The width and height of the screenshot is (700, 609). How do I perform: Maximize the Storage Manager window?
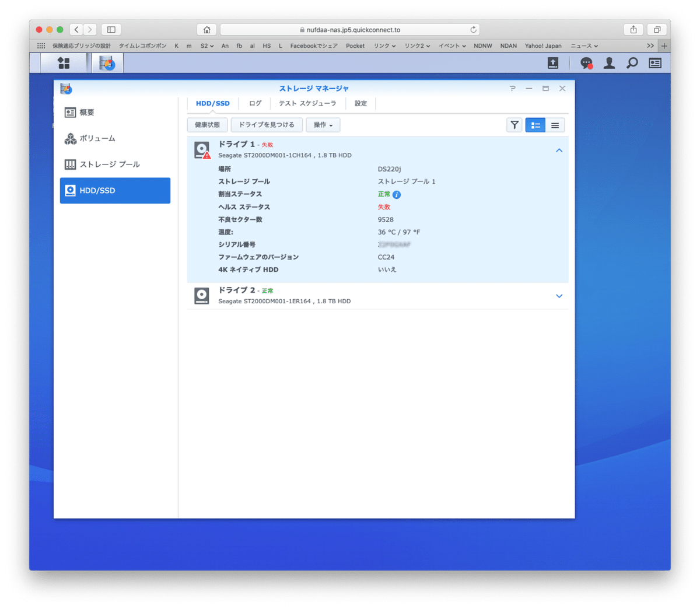(545, 89)
